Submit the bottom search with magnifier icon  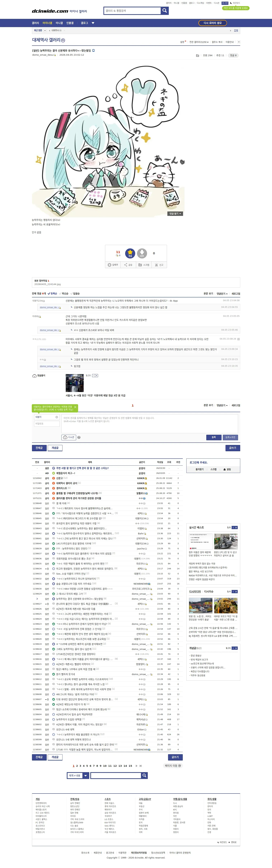(144, 775)
